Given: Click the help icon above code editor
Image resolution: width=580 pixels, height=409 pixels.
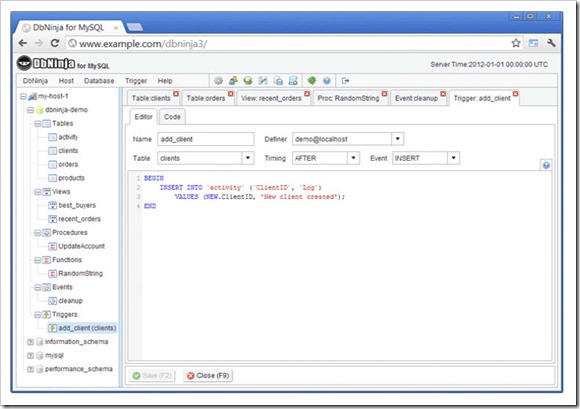Looking at the screenshot, I should 546,165.
